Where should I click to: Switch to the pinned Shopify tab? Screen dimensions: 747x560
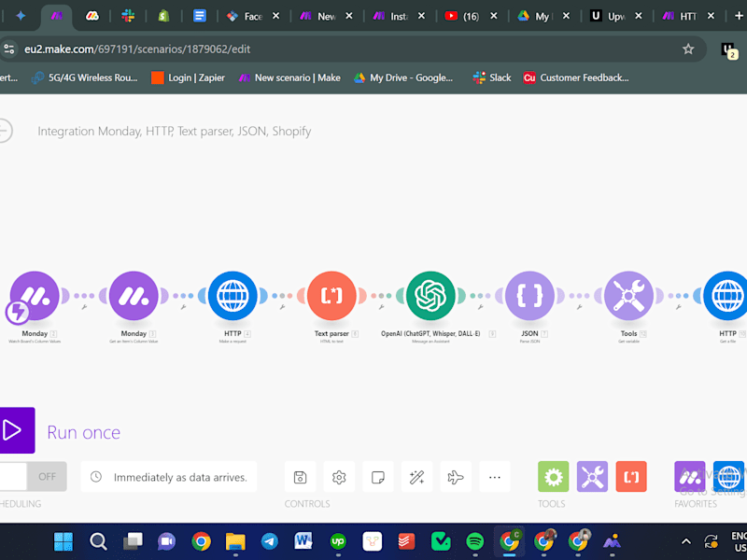[x=164, y=16]
